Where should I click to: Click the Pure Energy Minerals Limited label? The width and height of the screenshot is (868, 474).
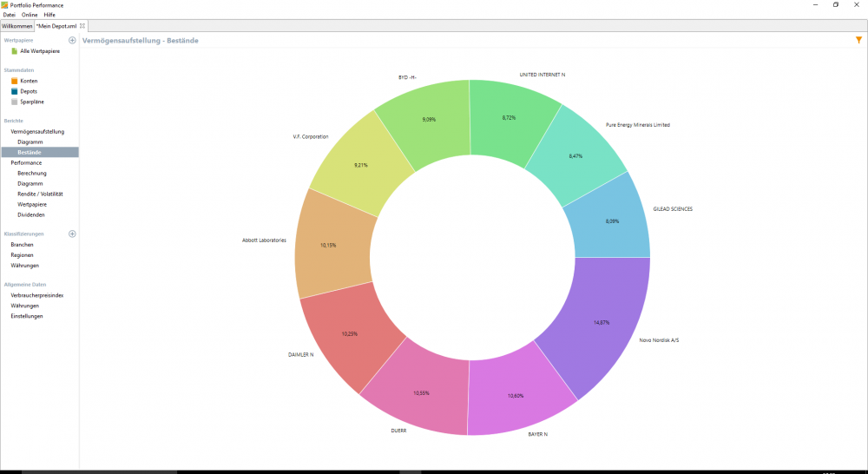[x=638, y=125]
